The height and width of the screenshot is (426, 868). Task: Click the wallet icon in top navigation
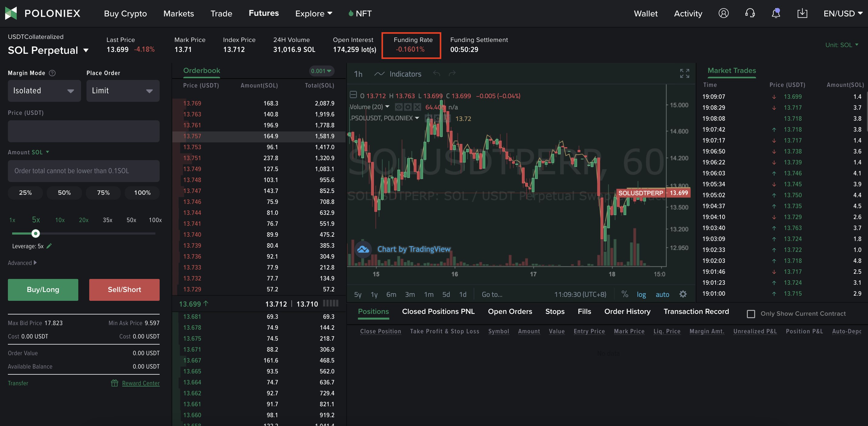click(646, 12)
